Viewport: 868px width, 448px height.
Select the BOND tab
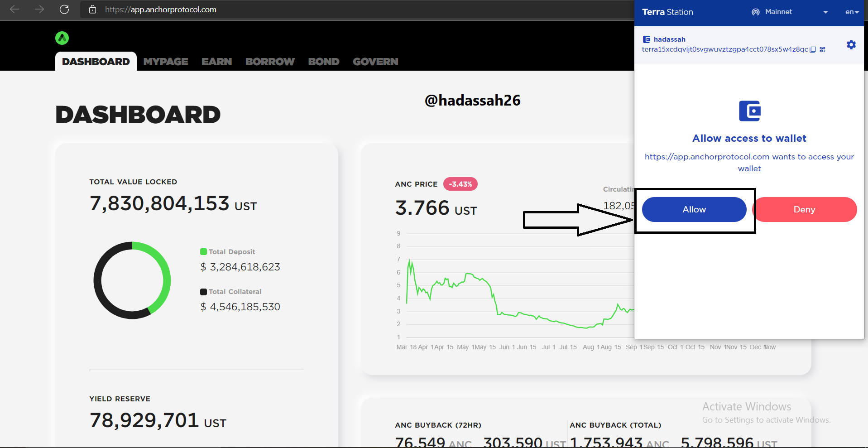click(324, 62)
